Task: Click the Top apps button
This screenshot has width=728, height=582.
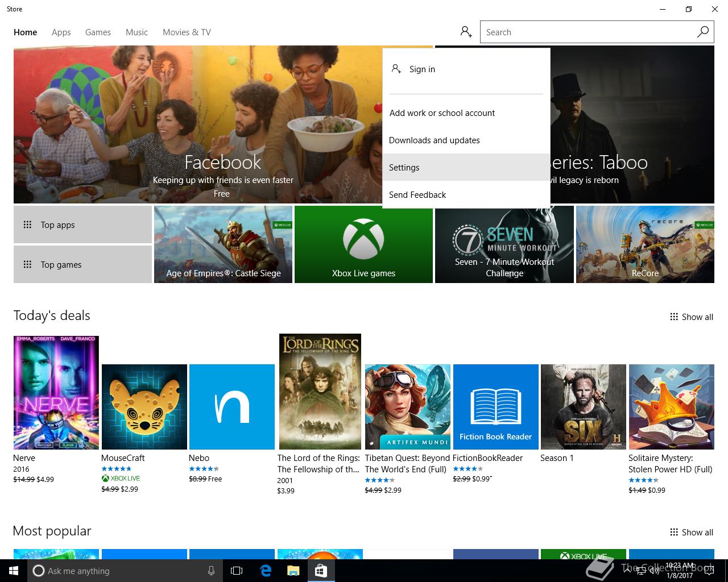Action: pos(82,225)
